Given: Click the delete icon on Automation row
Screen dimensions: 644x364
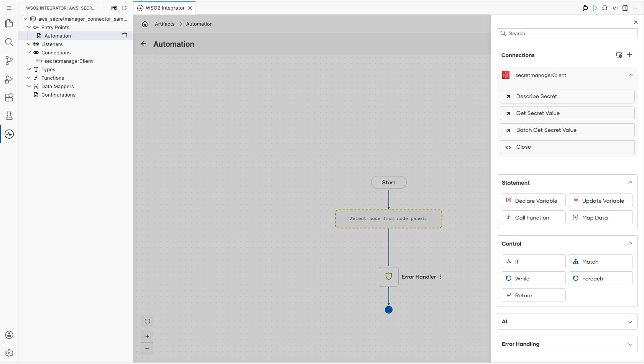Looking at the screenshot, I should [x=125, y=36].
